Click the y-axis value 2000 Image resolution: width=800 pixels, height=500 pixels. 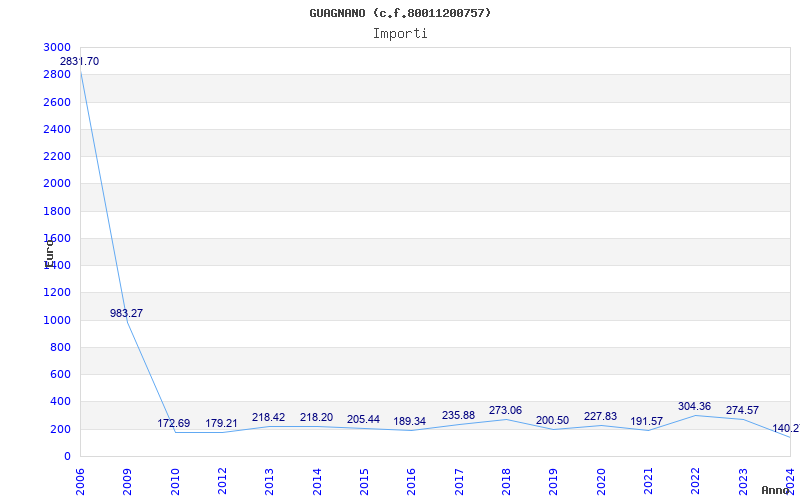[57, 184]
